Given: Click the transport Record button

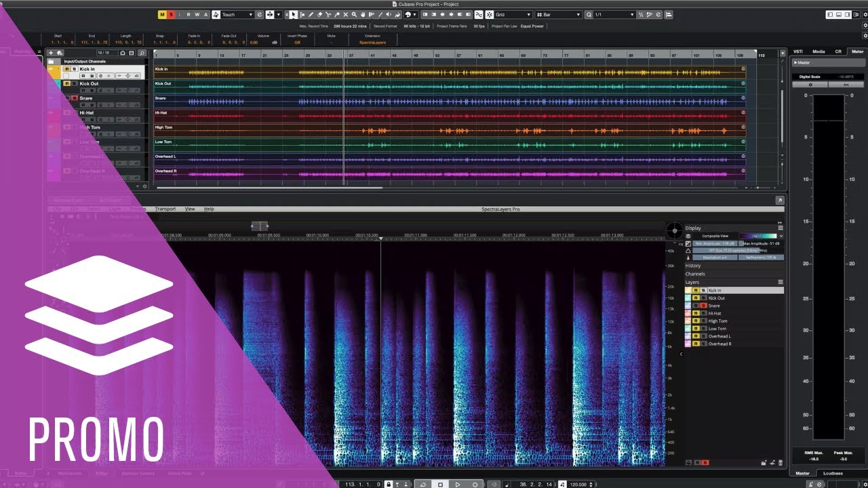Looking at the screenshot, I should point(475,485).
